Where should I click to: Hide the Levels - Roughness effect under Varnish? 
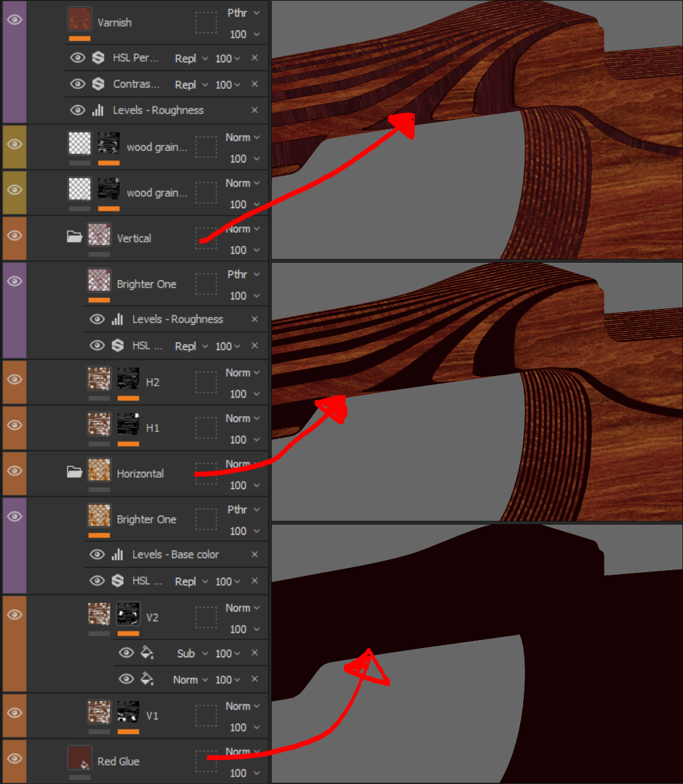[77, 110]
